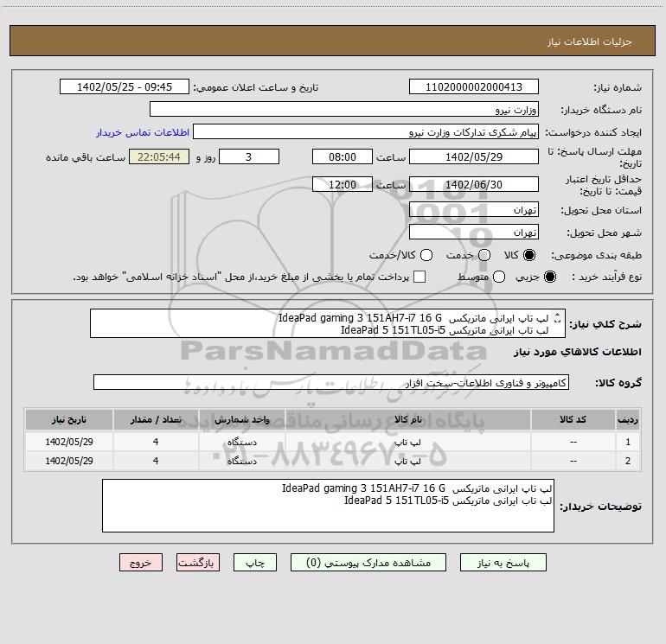The height and width of the screenshot is (644, 666).
Task: Click the price validity date 1402/06/30 field
Action: [474, 185]
